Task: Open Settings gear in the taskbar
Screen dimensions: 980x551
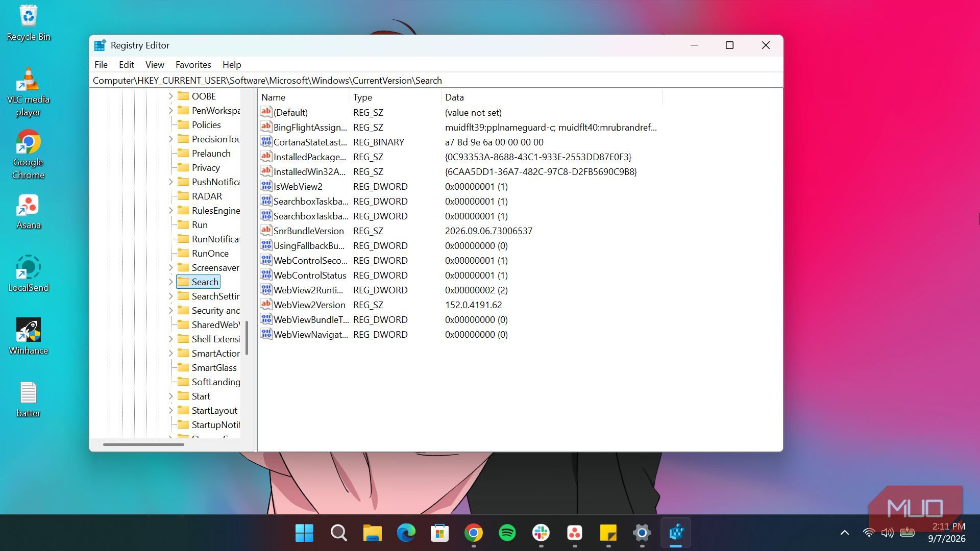Action: coord(642,533)
